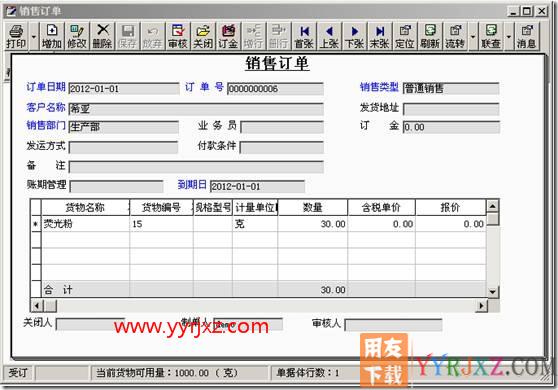Screen dimensions: 558x390
Task: Click the horizontal scrollbar left arrow
Action: [x=37, y=305]
